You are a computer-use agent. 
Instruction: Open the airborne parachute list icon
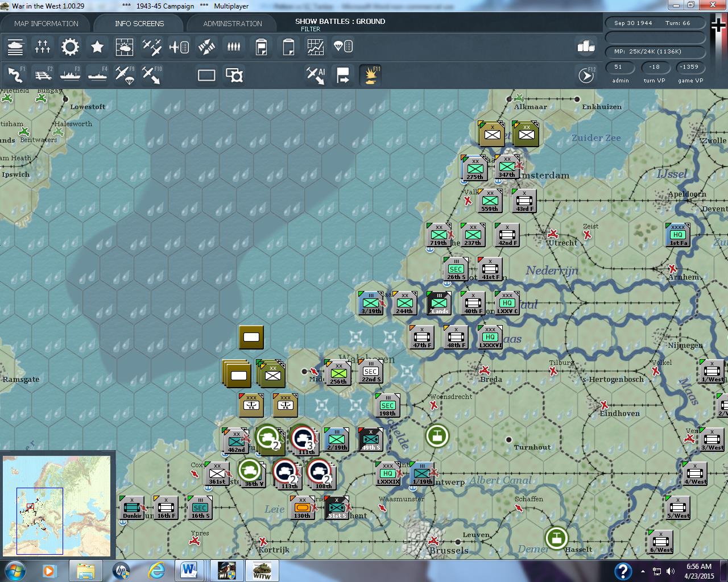(x=343, y=47)
